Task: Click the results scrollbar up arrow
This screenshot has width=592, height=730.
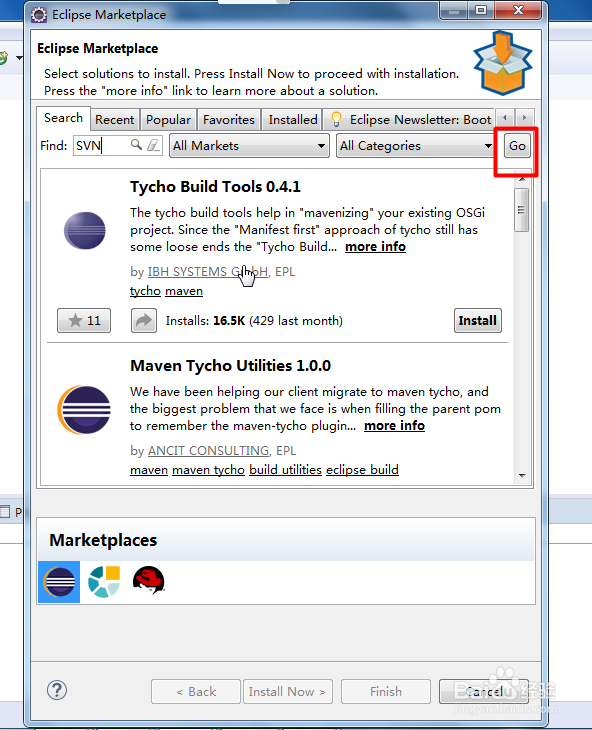Action: coord(522,180)
